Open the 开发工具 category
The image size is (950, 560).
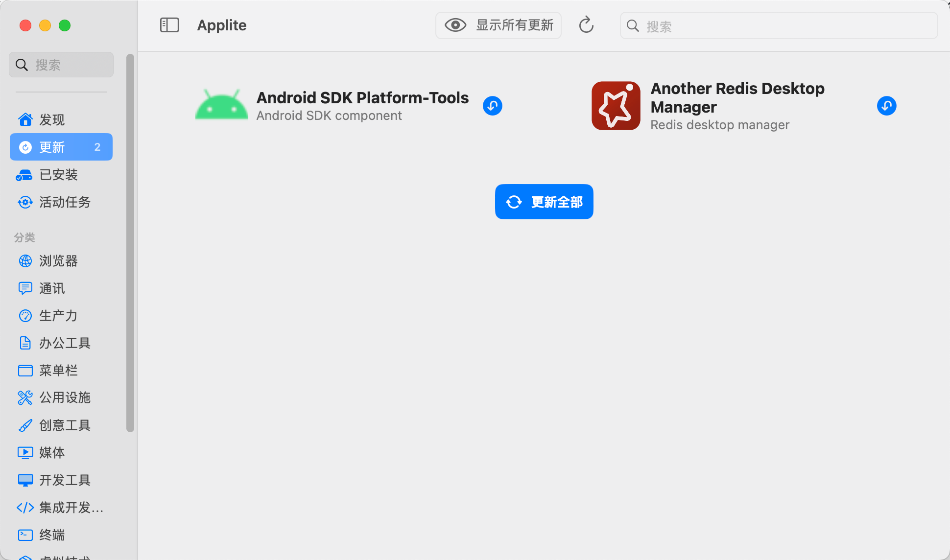[x=61, y=480]
